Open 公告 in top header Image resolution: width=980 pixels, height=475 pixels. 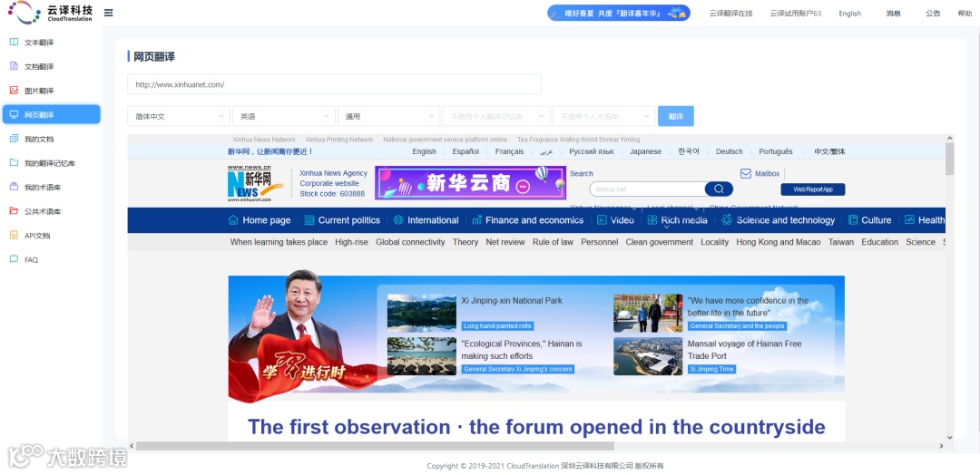coord(933,13)
